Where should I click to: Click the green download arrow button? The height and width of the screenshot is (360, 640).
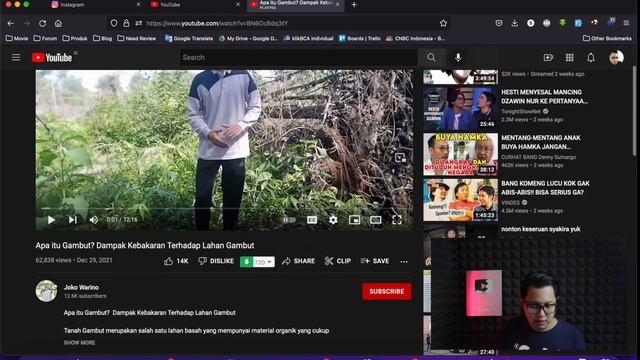(x=246, y=262)
